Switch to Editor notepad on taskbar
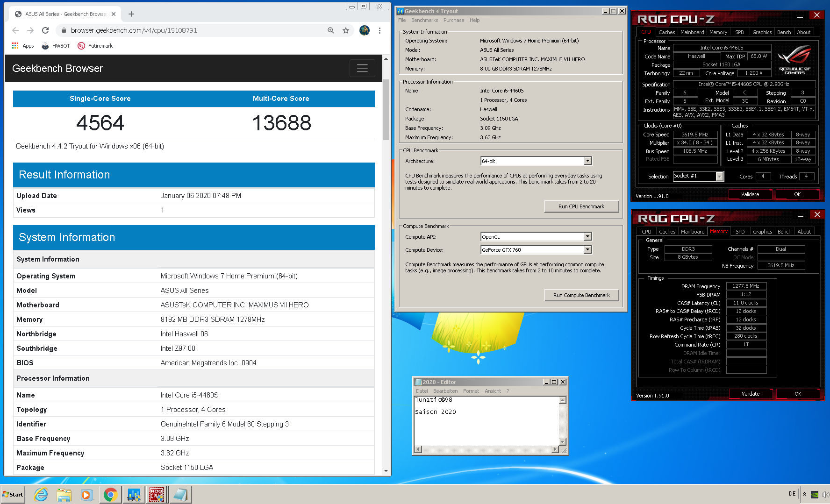Viewport: 830px width, 504px height. [x=180, y=494]
